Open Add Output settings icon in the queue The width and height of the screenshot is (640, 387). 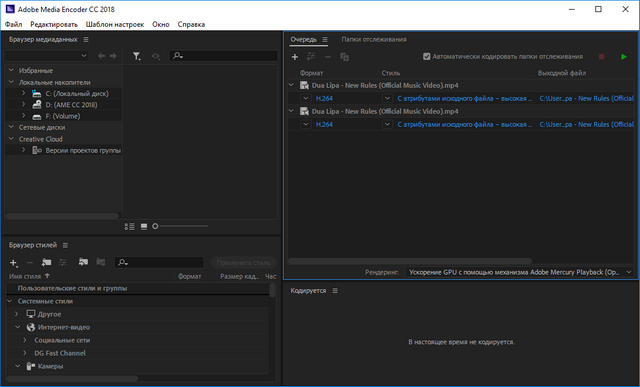coord(311,57)
